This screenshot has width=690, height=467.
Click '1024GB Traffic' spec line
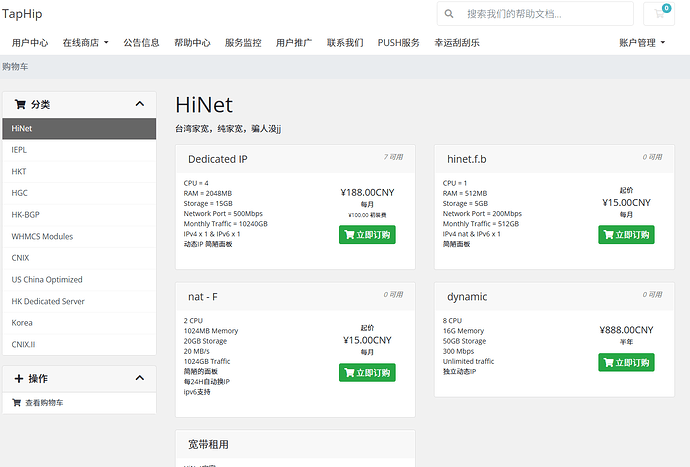click(207, 361)
